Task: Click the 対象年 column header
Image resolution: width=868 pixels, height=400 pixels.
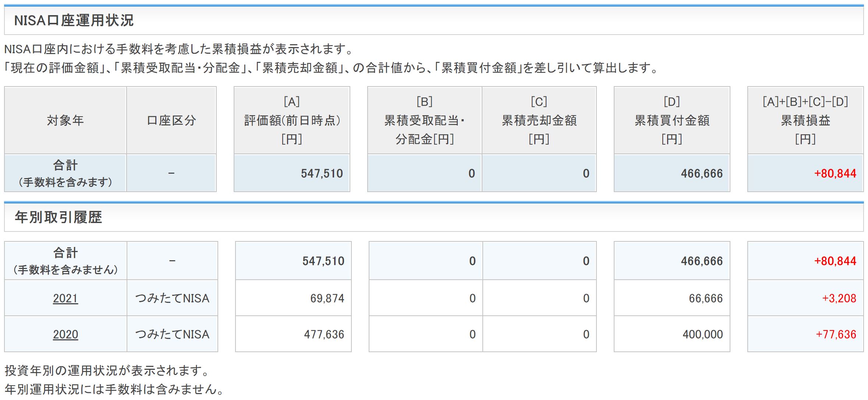Action: click(65, 120)
